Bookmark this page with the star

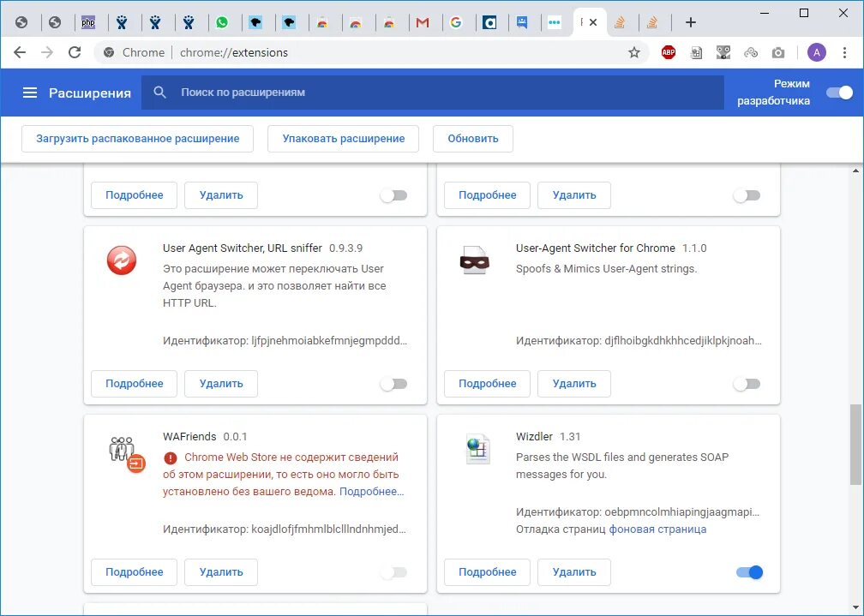pyautogui.click(x=634, y=52)
